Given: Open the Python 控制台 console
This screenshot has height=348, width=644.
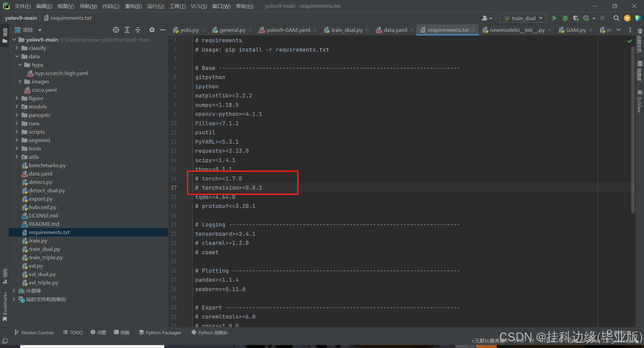Looking at the screenshot, I should tap(209, 333).
